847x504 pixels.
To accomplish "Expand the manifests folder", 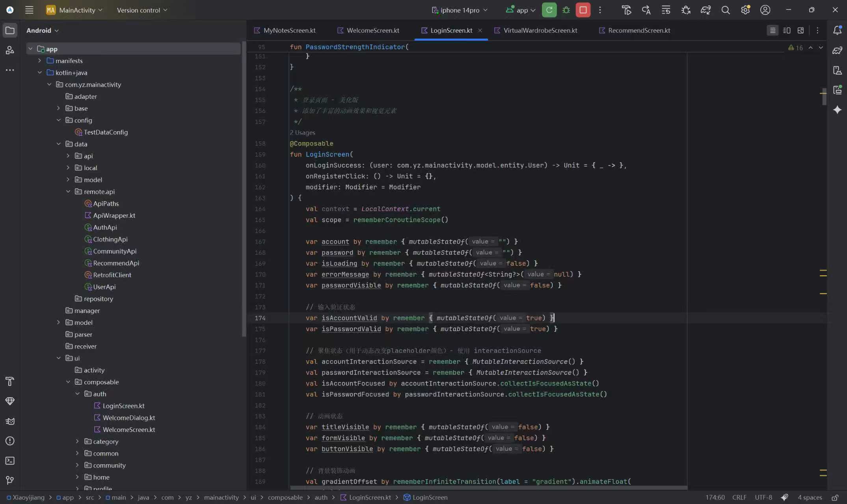I will coord(39,61).
